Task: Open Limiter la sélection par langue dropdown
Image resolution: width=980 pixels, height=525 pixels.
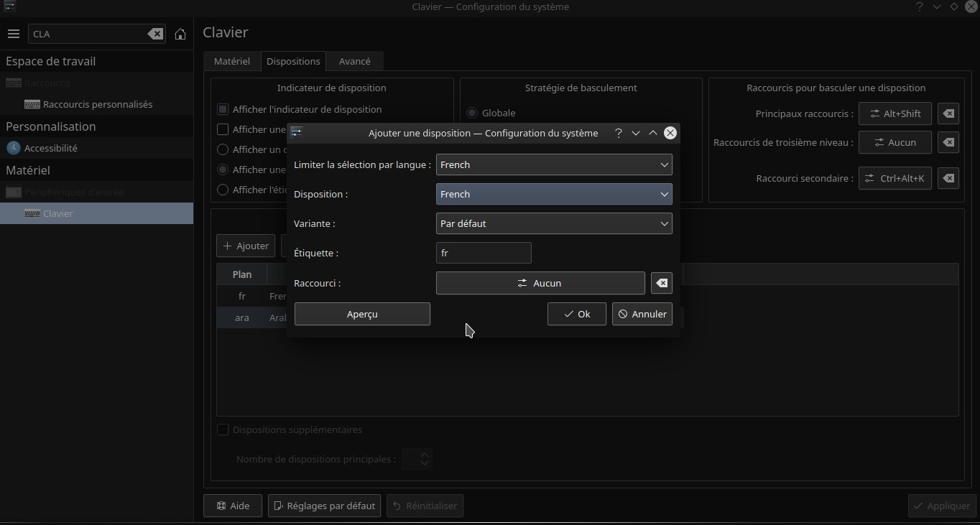Action: click(554, 164)
